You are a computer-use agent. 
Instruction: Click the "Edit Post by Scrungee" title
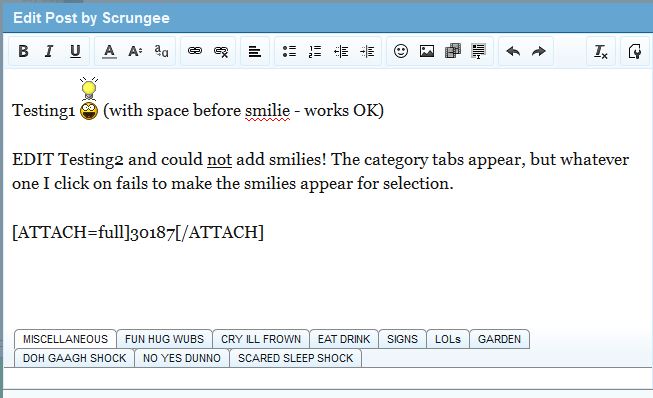click(91, 18)
